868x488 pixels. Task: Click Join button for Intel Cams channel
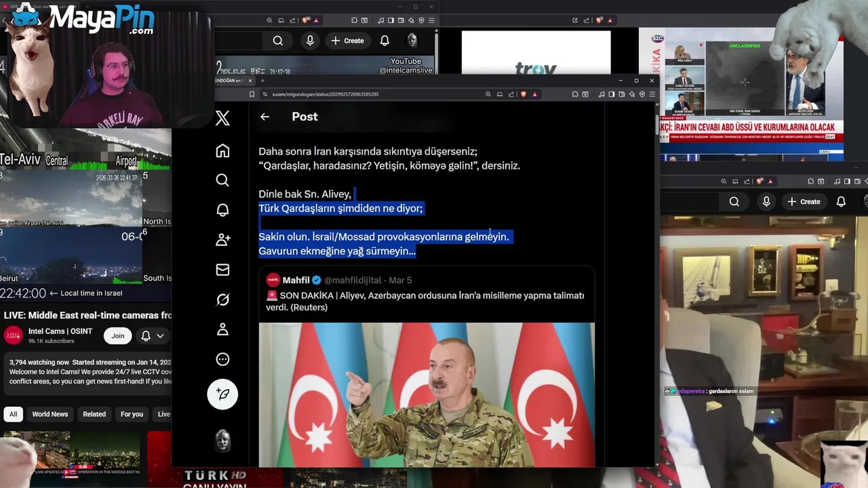coord(118,335)
